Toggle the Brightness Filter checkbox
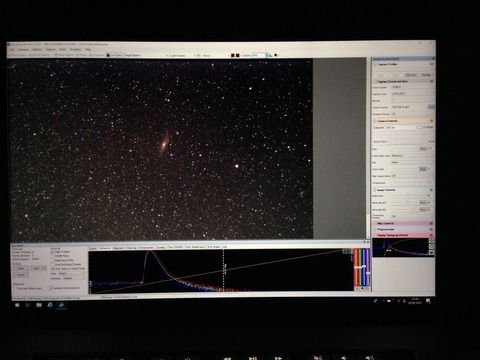 [x=52, y=260]
